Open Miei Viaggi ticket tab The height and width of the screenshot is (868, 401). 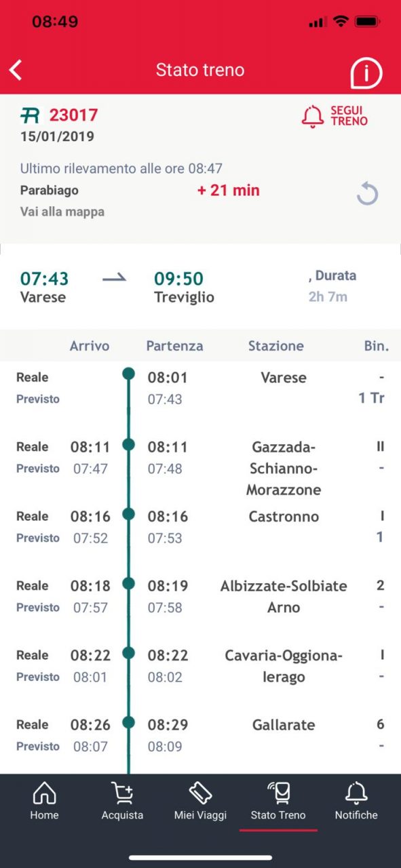tap(200, 801)
